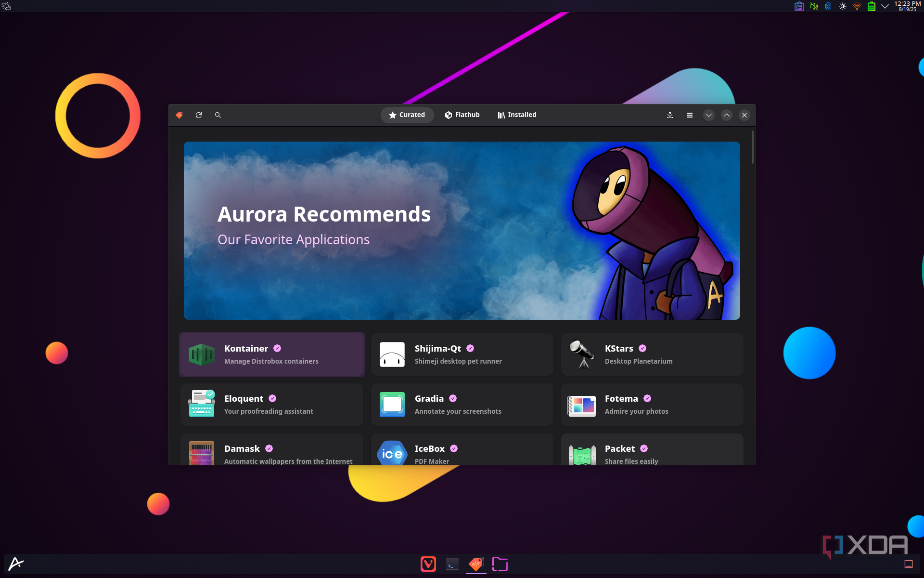
Task: Open the file manager folder icon
Action: [x=500, y=564]
